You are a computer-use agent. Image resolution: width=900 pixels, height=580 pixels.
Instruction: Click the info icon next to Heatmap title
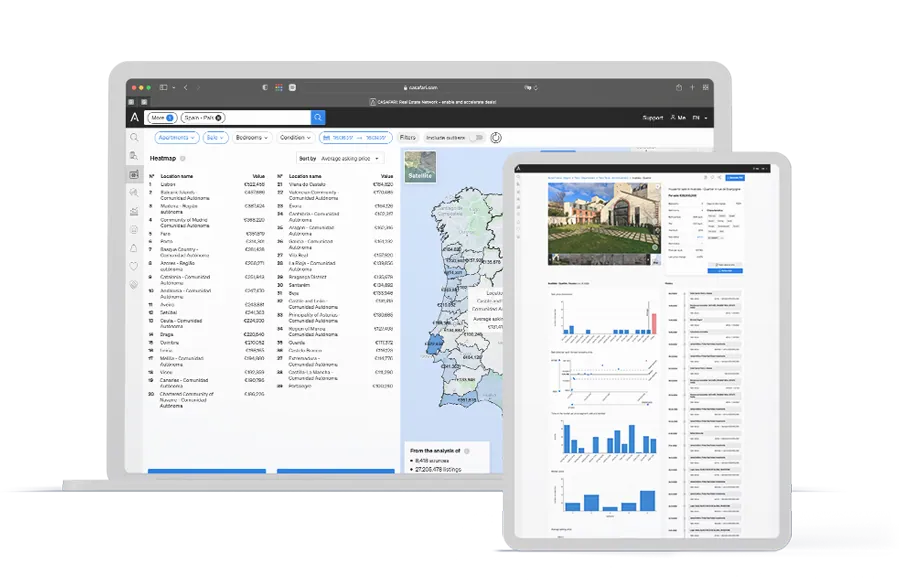click(183, 158)
